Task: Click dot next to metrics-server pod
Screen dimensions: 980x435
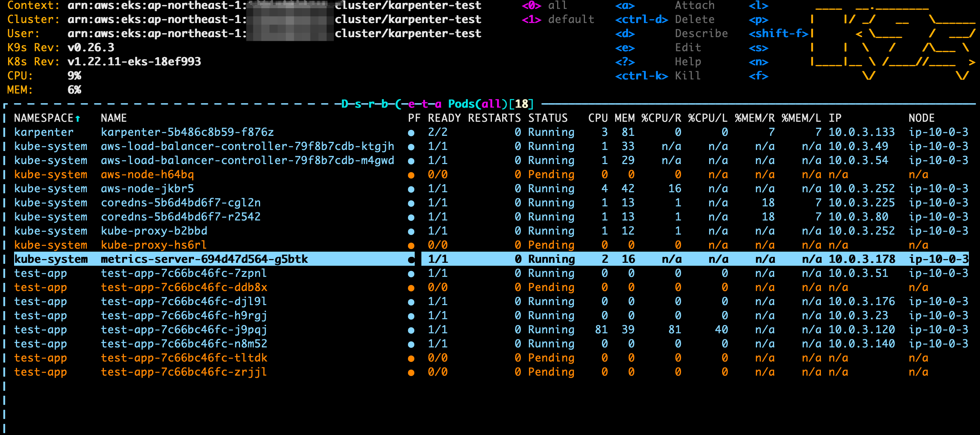Action: click(411, 259)
